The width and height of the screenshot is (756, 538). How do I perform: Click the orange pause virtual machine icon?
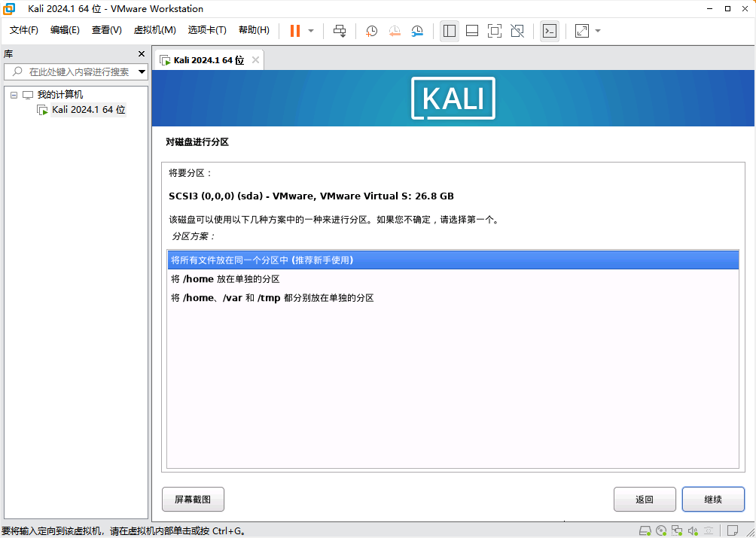pyautogui.click(x=294, y=31)
